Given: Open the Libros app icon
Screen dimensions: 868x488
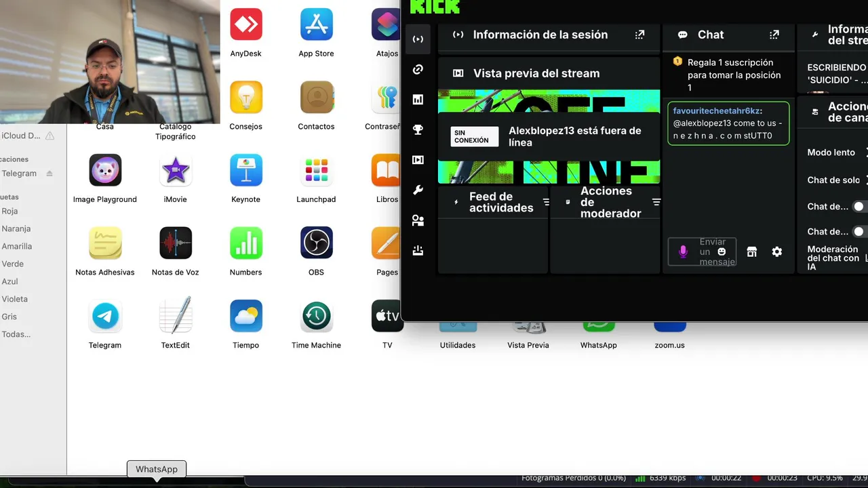Looking at the screenshot, I should [387, 170].
